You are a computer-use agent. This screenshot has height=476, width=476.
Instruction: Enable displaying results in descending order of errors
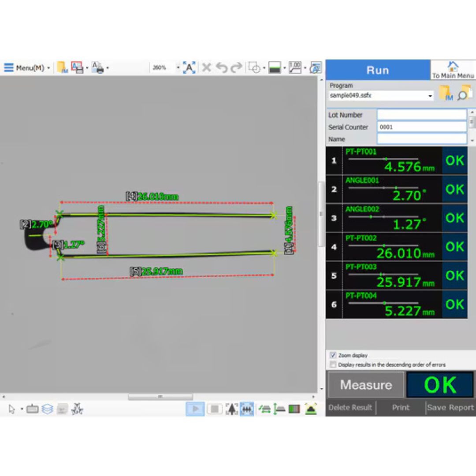[334, 364]
